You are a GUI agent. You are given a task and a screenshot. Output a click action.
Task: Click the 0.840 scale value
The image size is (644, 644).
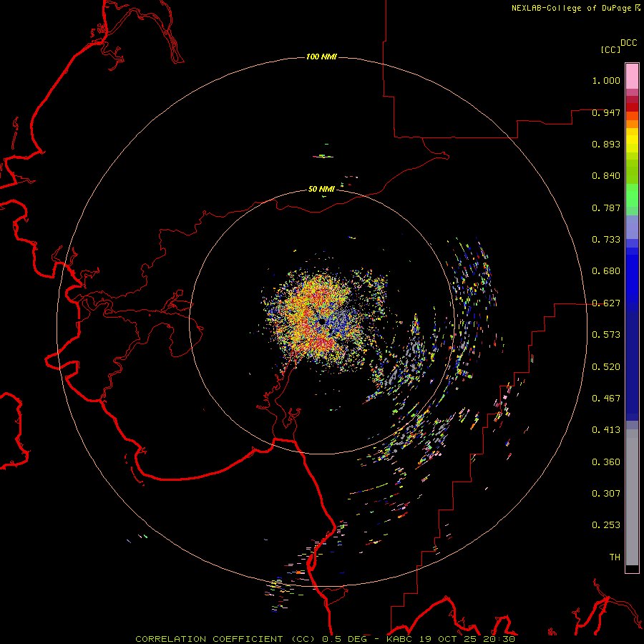[606, 176]
